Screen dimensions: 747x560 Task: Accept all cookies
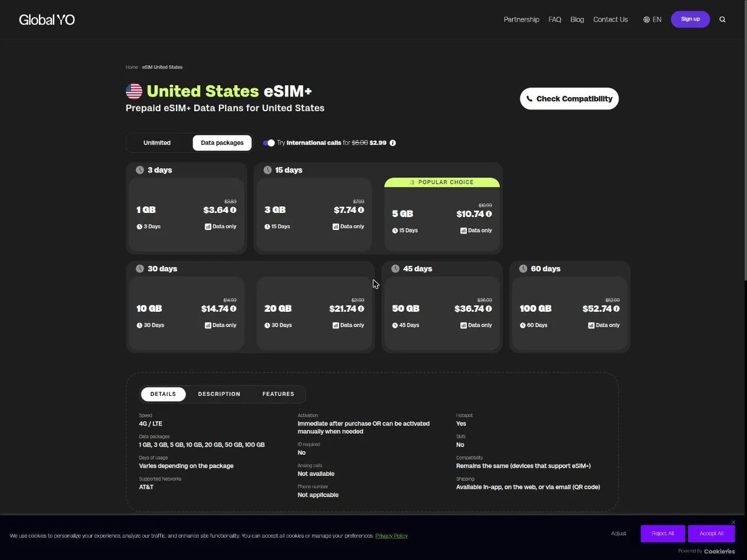pos(711,534)
